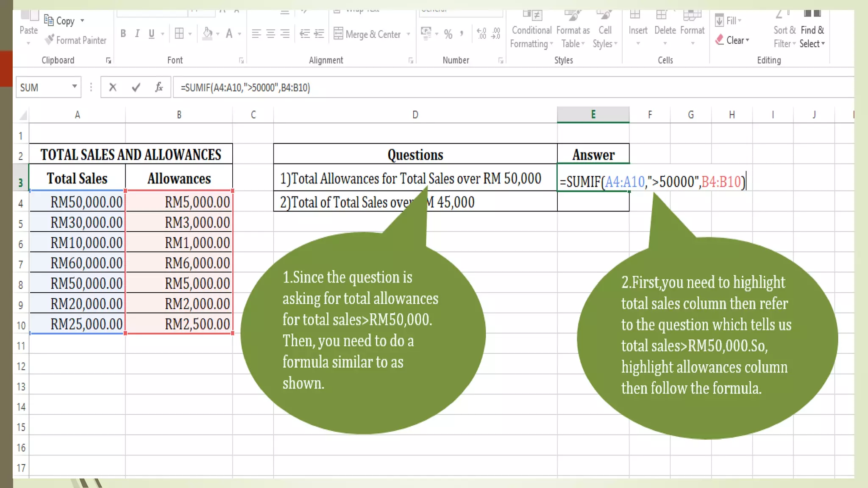Open Alignment dialog launcher

click(x=411, y=61)
